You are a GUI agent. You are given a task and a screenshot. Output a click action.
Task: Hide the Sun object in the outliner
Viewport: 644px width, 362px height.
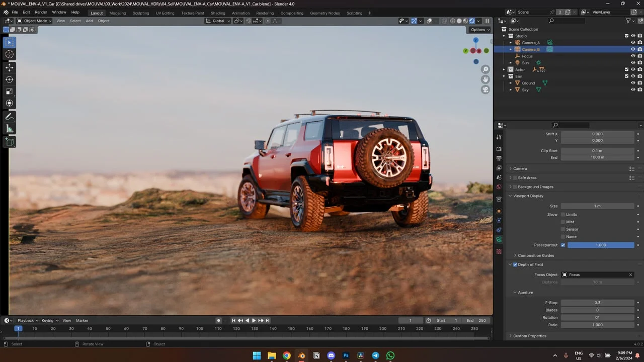tap(633, 63)
